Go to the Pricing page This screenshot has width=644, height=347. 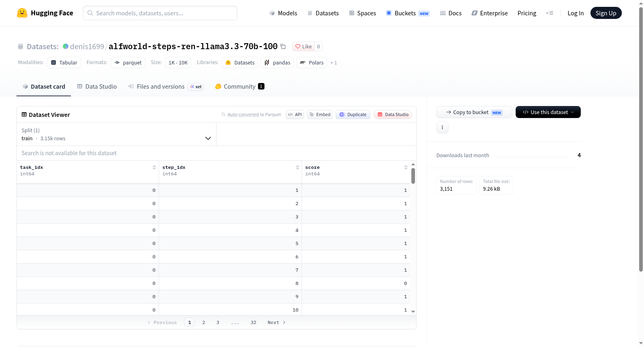point(527,13)
